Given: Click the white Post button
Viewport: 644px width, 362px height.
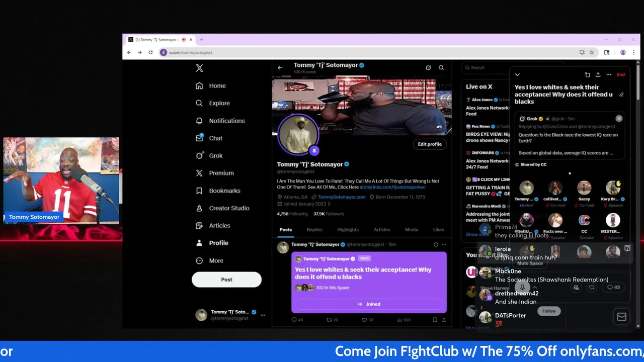Looking at the screenshot, I should point(226,280).
